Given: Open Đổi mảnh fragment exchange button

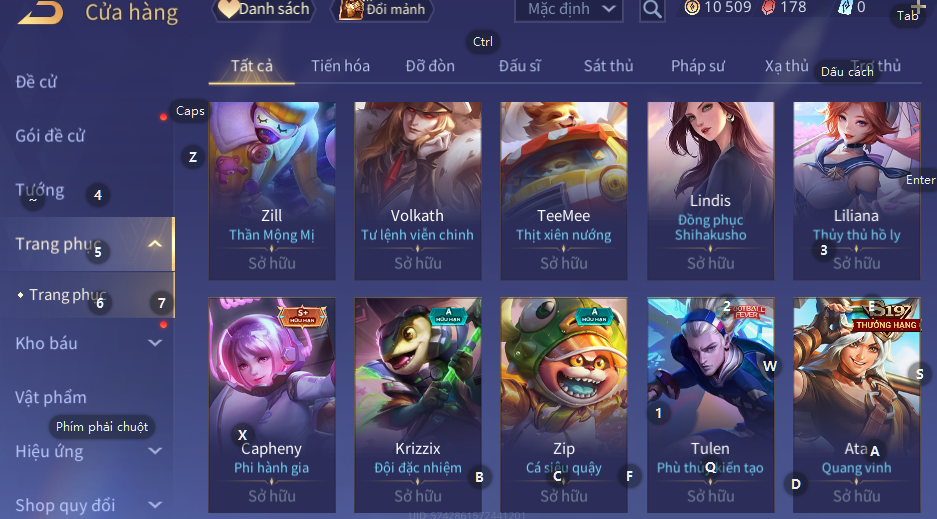Looking at the screenshot, I should coord(382,9).
